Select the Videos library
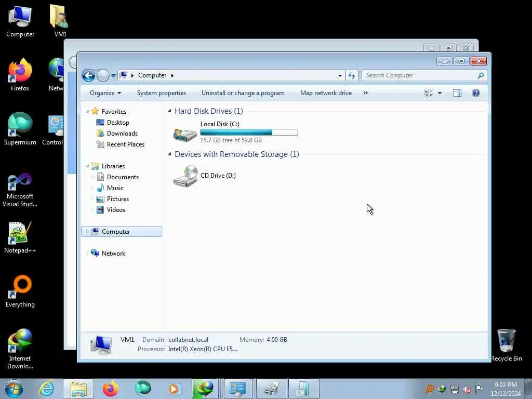The width and height of the screenshot is (532, 399). (x=116, y=210)
